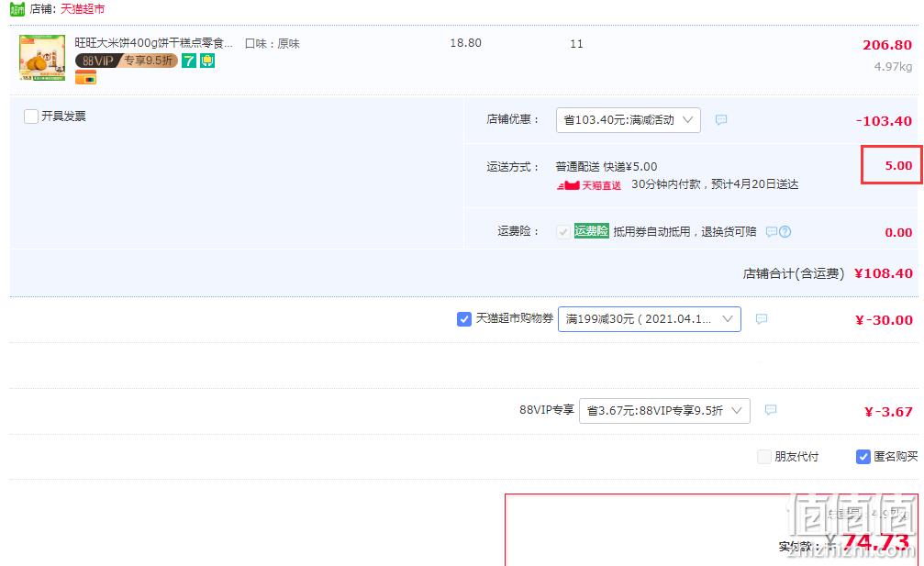Click the comment icon after 退换货可赔
924x566 pixels.
[x=772, y=231]
